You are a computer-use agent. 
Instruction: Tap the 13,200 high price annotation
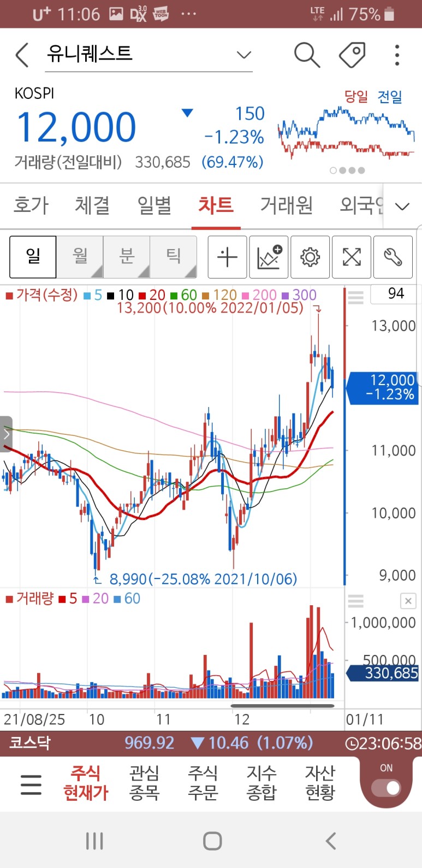[210, 308]
